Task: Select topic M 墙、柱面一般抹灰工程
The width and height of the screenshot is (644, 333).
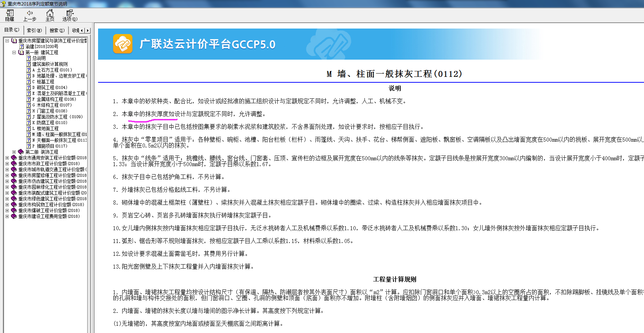Action: (x=60, y=134)
